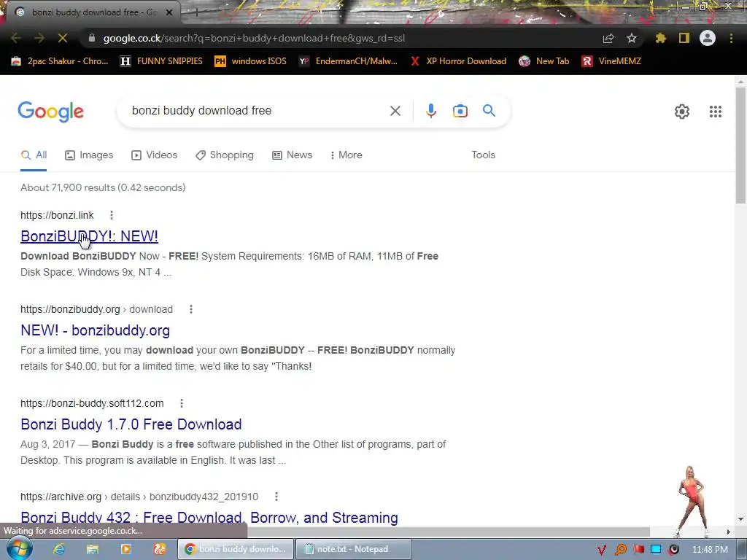
Task: Toggle the Chrome side panel icon
Action: pos(684,38)
